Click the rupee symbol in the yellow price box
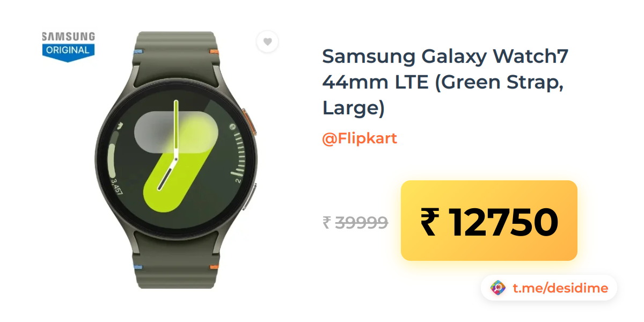 click(x=429, y=222)
